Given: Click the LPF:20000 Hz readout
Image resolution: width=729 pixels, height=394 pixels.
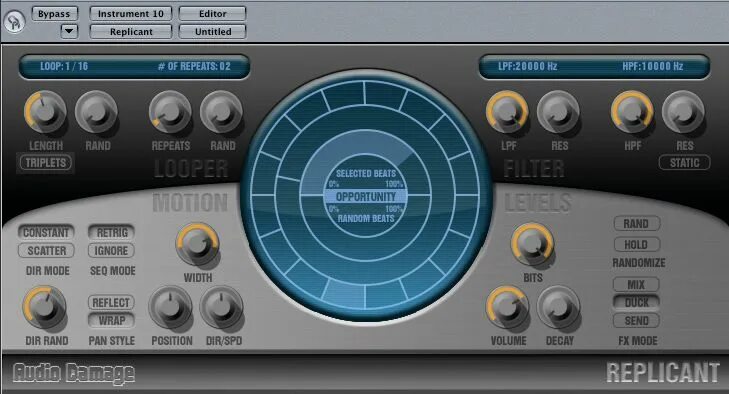Looking at the screenshot, I should tap(528, 66).
